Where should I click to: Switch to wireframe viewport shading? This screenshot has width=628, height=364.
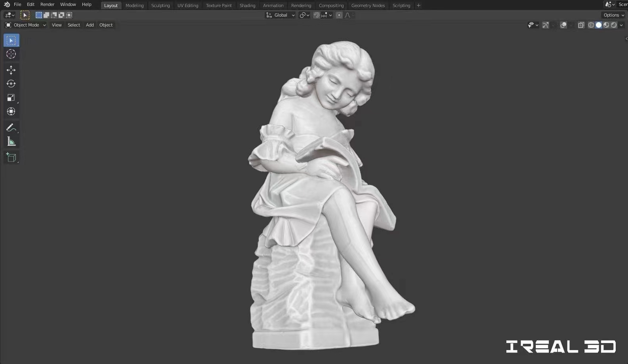click(x=591, y=25)
